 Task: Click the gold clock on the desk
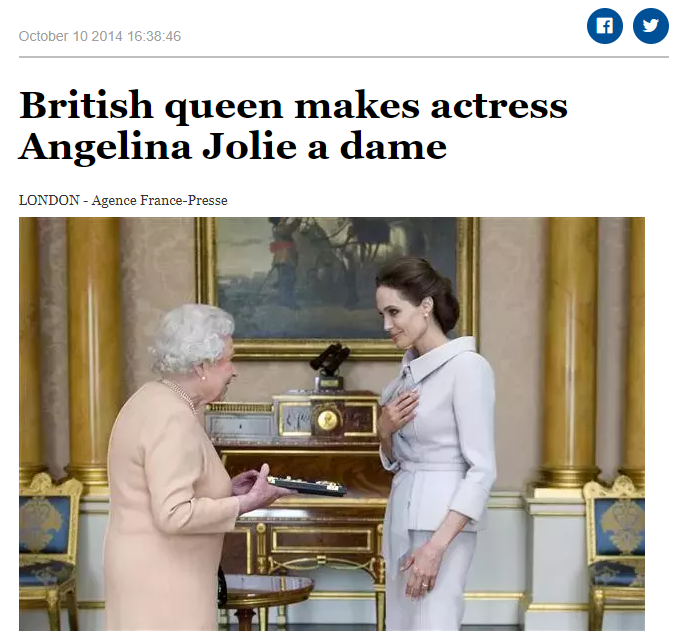pos(327,420)
